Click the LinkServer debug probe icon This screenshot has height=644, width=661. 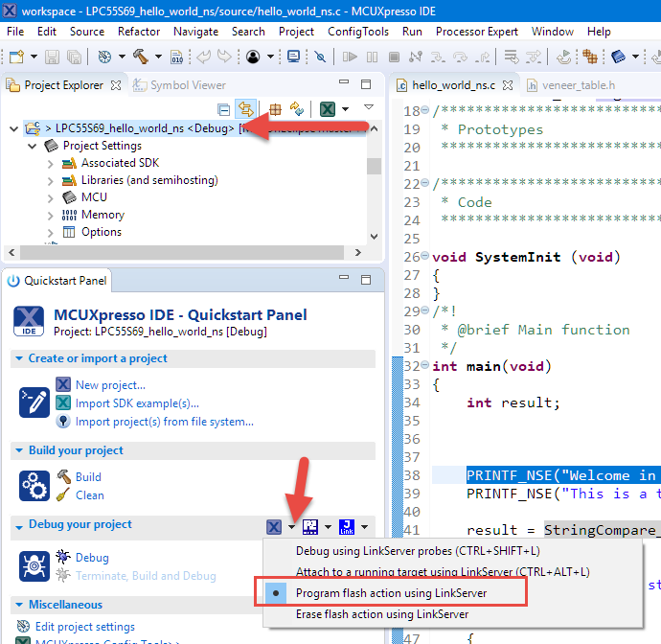pos(274,526)
